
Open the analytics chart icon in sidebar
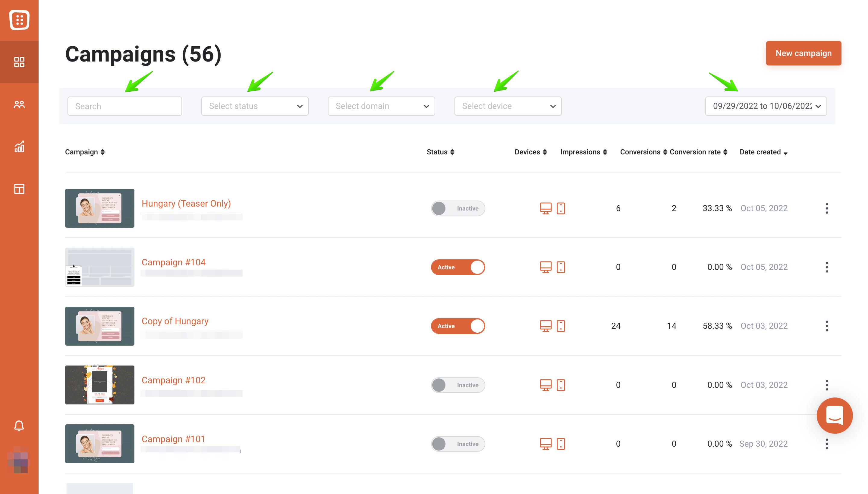(x=19, y=147)
